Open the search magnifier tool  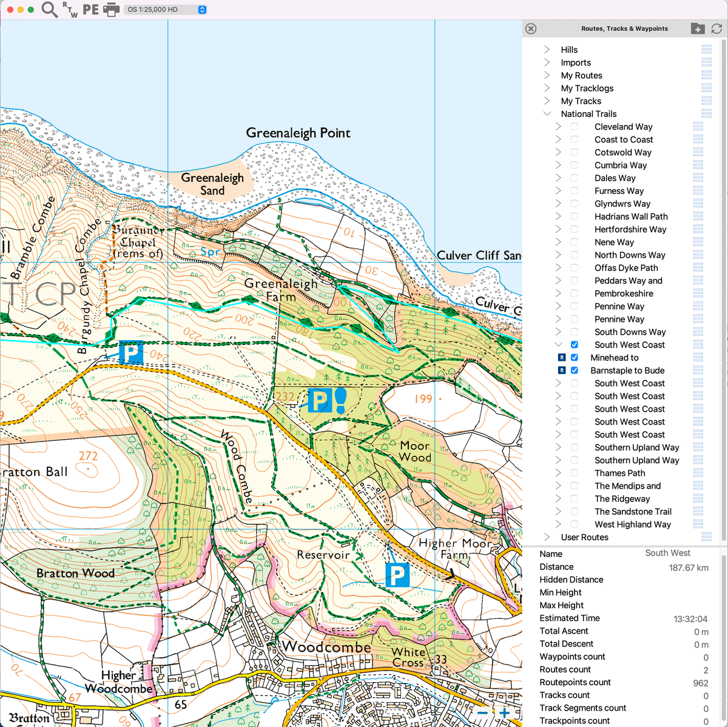[x=49, y=10]
